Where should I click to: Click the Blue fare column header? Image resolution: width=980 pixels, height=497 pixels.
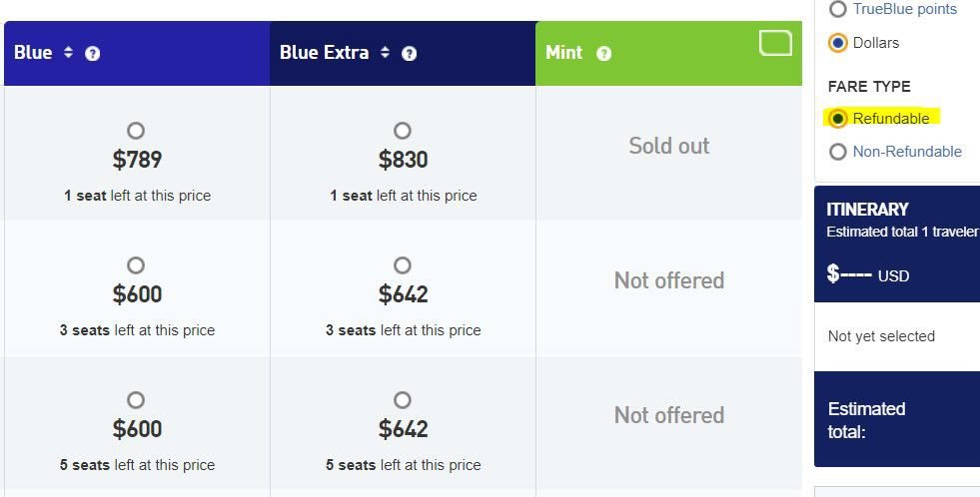coord(33,53)
